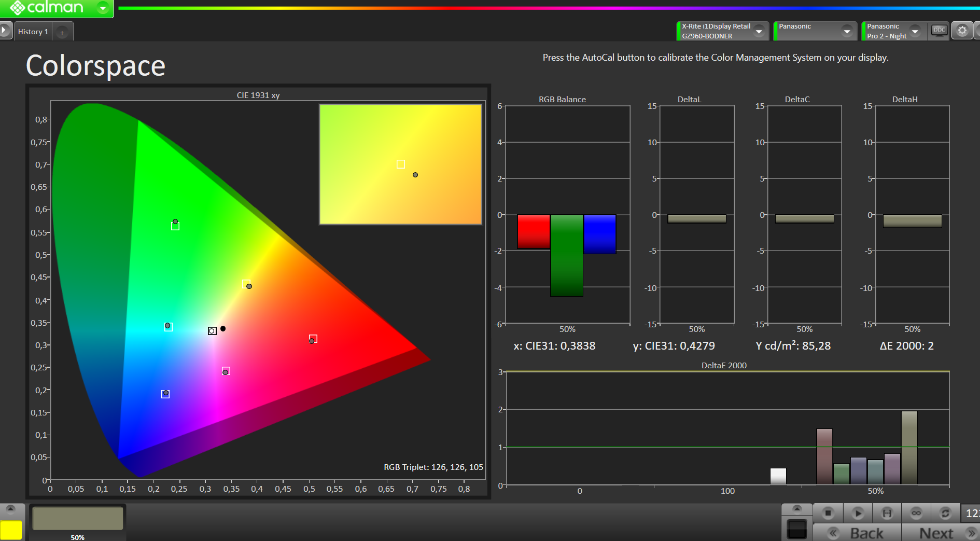Expand the left side panel arrow
Viewport: 980px width, 541px height.
5,31
